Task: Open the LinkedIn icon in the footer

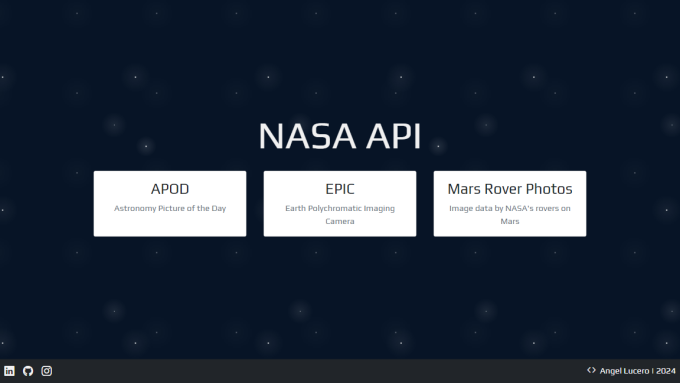Action: point(9,371)
